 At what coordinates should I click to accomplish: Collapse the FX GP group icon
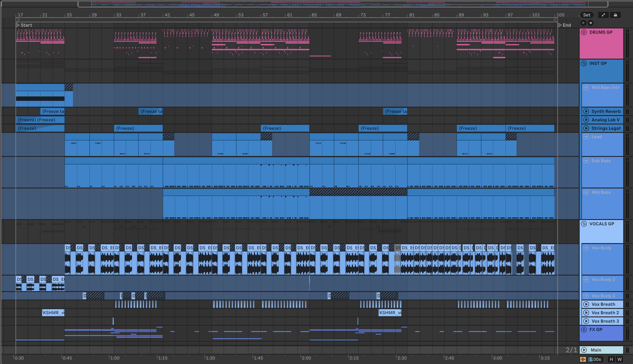point(584,330)
